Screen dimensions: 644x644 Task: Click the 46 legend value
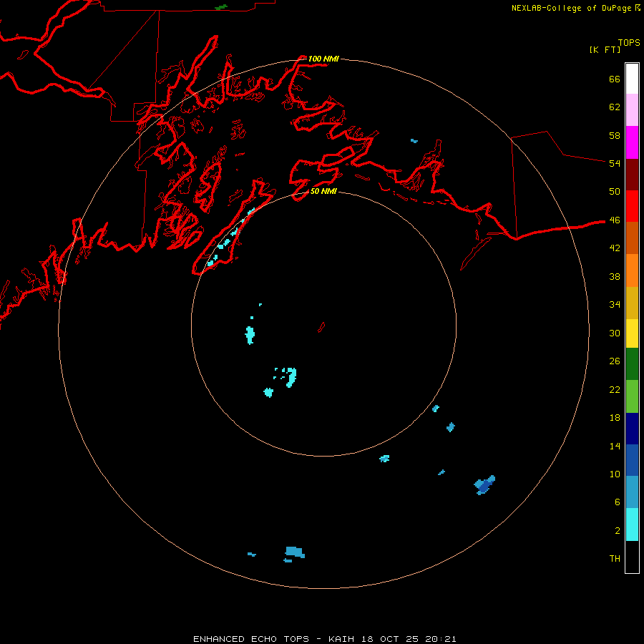615,220
